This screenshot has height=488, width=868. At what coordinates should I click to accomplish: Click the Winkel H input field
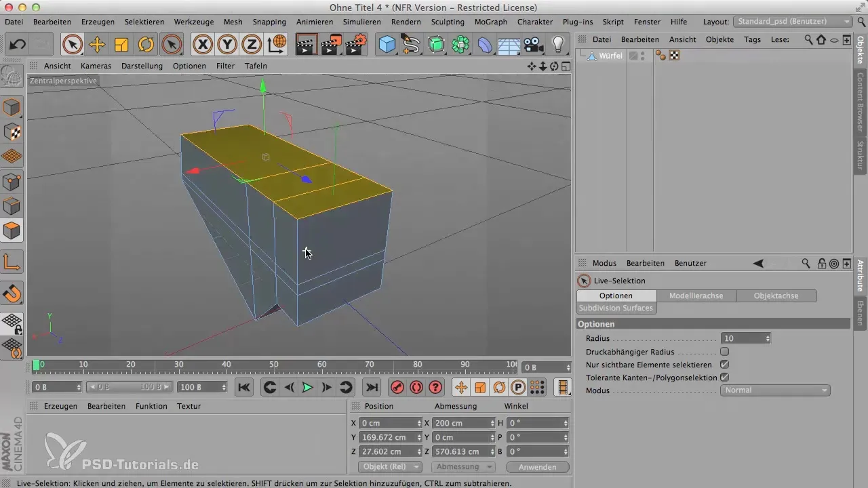coord(536,423)
